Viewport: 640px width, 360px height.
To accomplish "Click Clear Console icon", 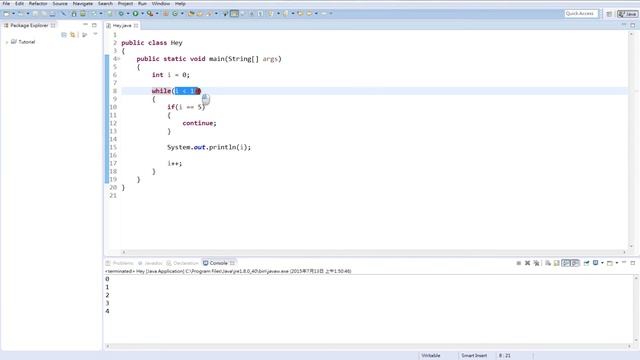I will coord(548,263).
